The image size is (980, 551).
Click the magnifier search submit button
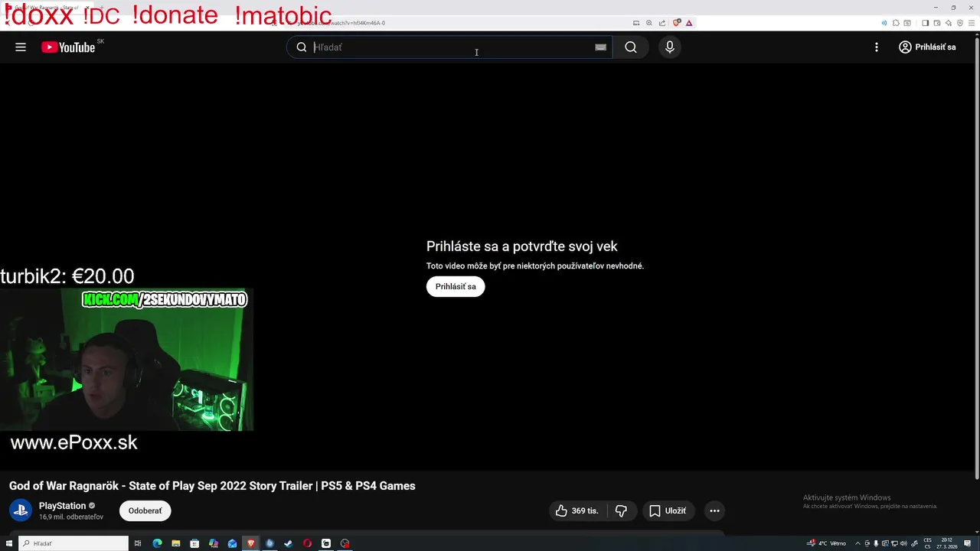(631, 47)
